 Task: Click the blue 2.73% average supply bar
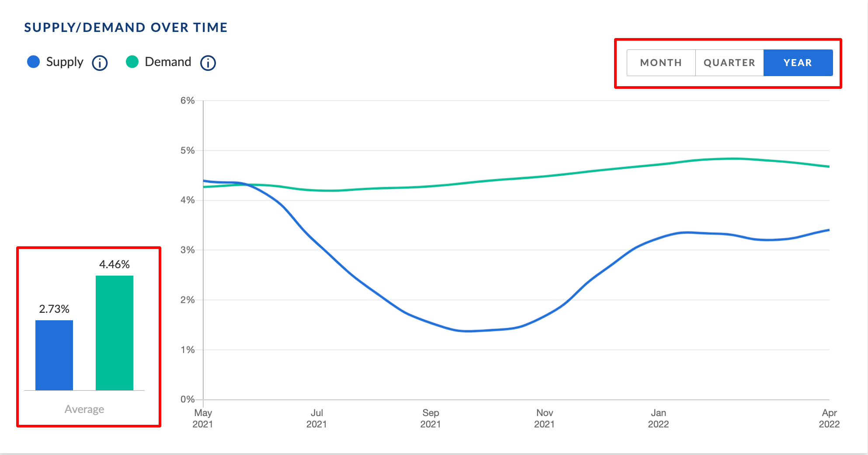pos(54,355)
